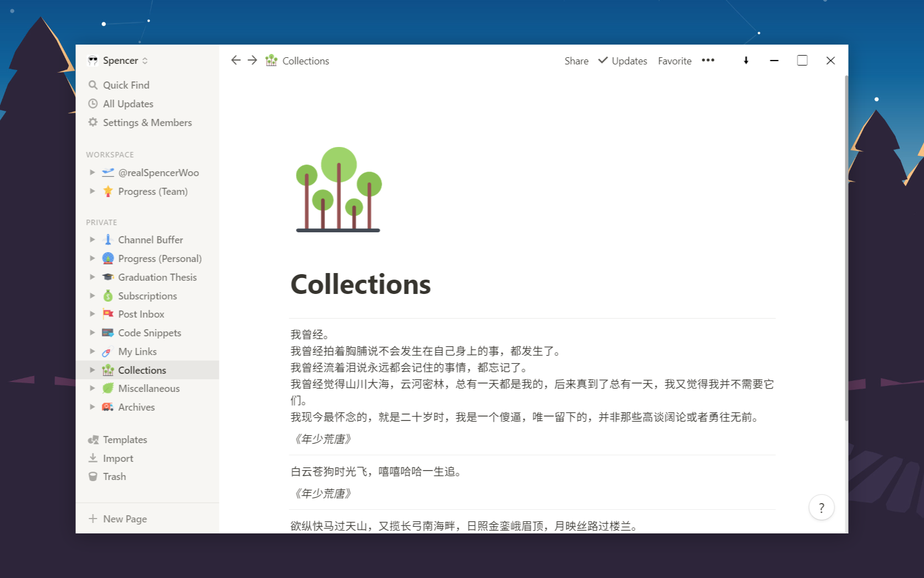The width and height of the screenshot is (924, 578).
Task: Click the Archives icon
Action: (108, 407)
